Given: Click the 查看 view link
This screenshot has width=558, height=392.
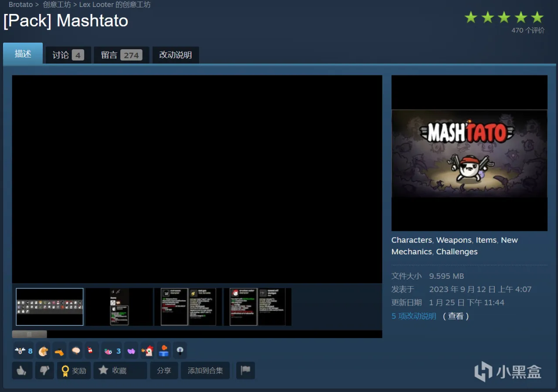Looking at the screenshot, I should tap(456, 316).
